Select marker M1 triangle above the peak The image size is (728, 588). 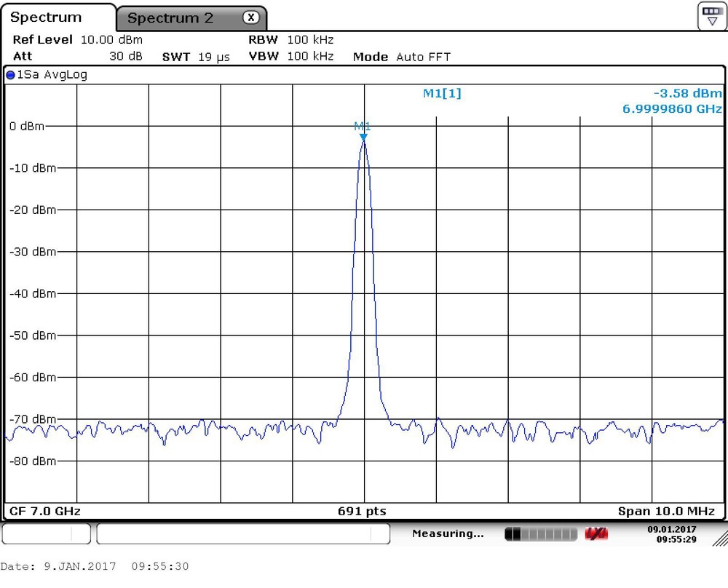tap(363, 135)
